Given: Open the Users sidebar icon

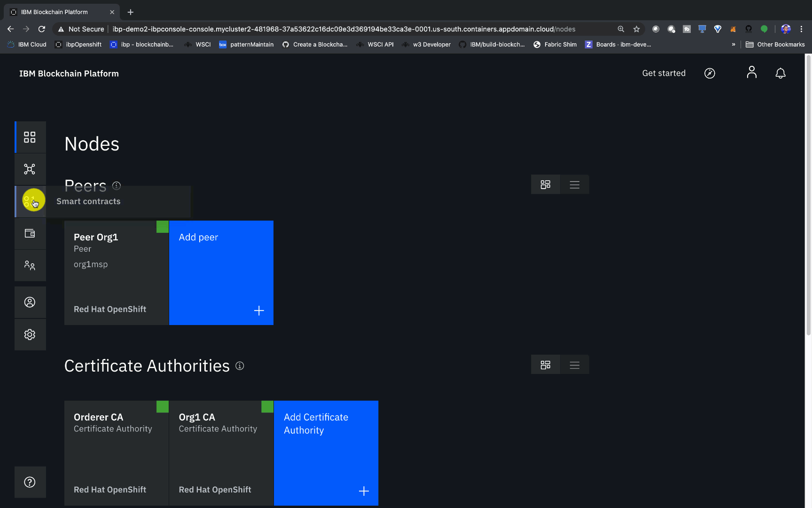Looking at the screenshot, I should tap(30, 302).
